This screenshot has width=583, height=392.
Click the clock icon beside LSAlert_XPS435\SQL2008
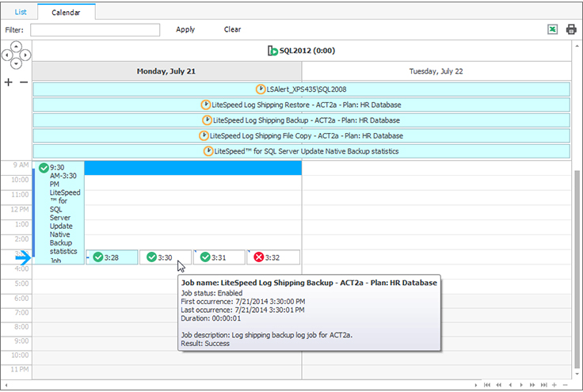[x=261, y=89]
